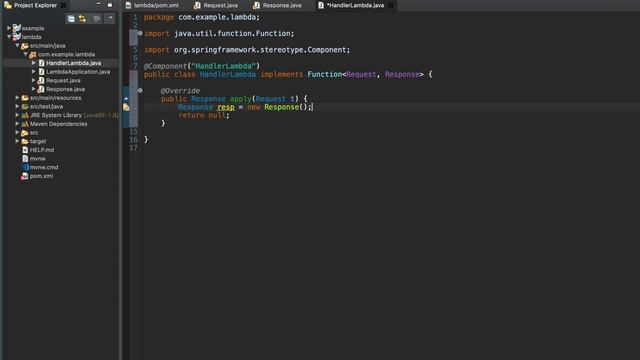Expand Request.java in the tree
640x360 pixels.
coord(33,80)
